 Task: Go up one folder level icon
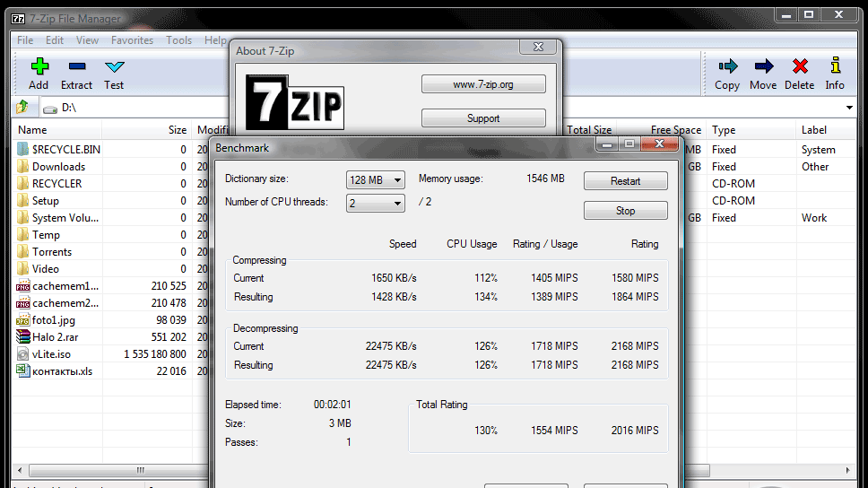22,107
